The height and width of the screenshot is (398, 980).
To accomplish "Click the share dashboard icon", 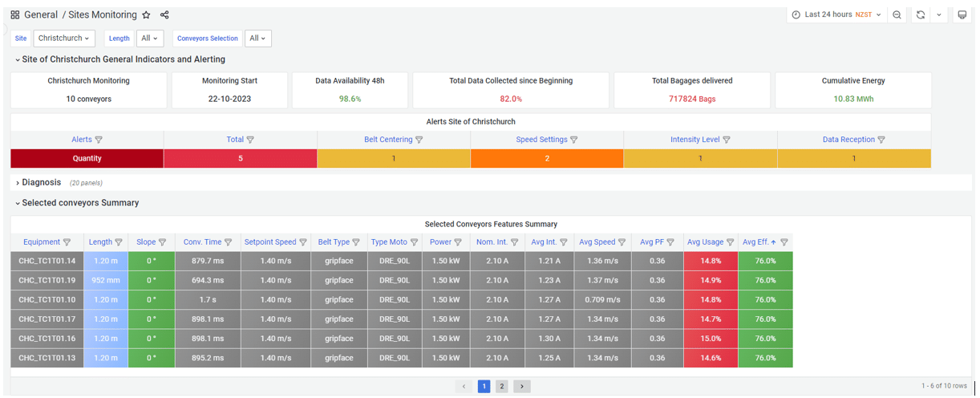I will tap(164, 15).
